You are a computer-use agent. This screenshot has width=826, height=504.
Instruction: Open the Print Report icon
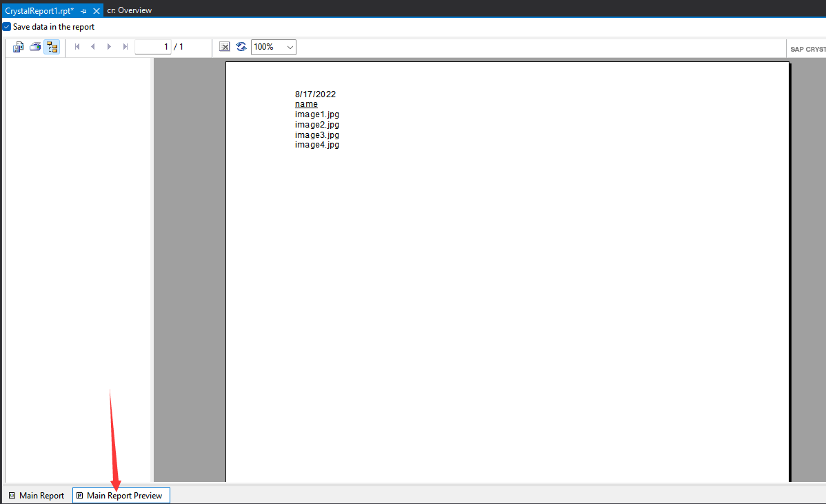(34, 46)
